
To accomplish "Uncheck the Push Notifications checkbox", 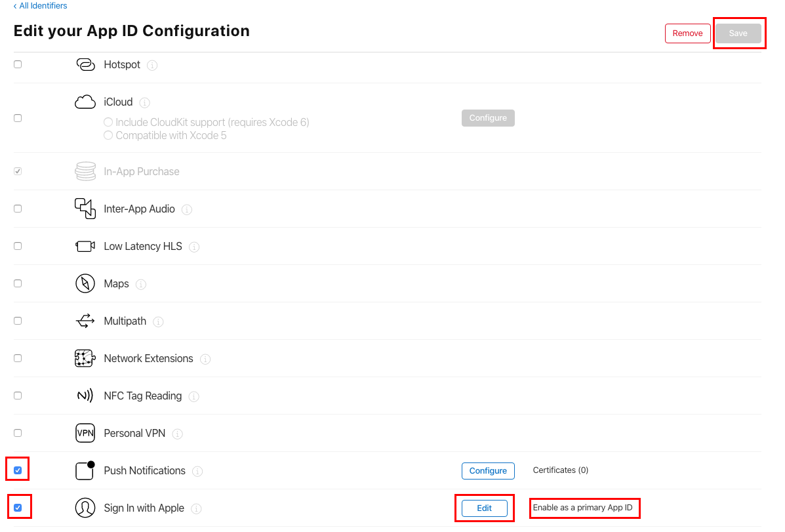I will [18, 470].
